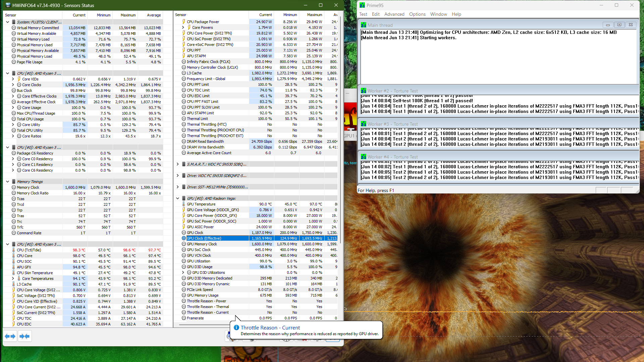The height and width of the screenshot is (362, 644).
Task: Click the Main thread window icon
Action: (x=364, y=25)
